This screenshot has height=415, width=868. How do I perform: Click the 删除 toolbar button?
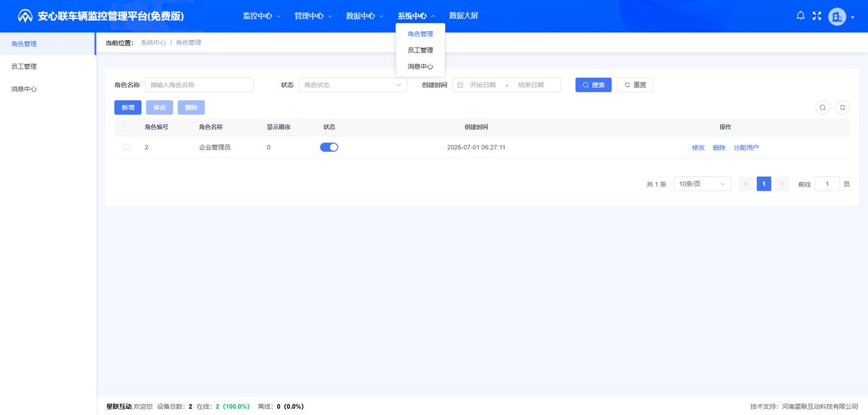(191, 107)
